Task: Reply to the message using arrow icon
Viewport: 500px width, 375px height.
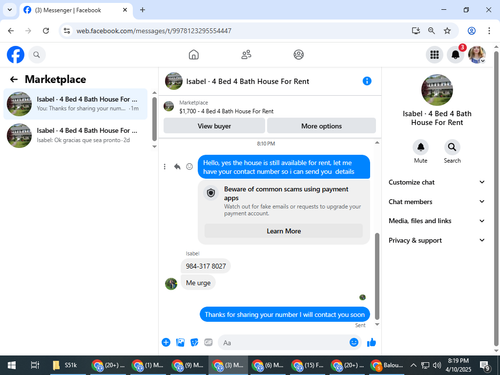Action: (177, 166)
